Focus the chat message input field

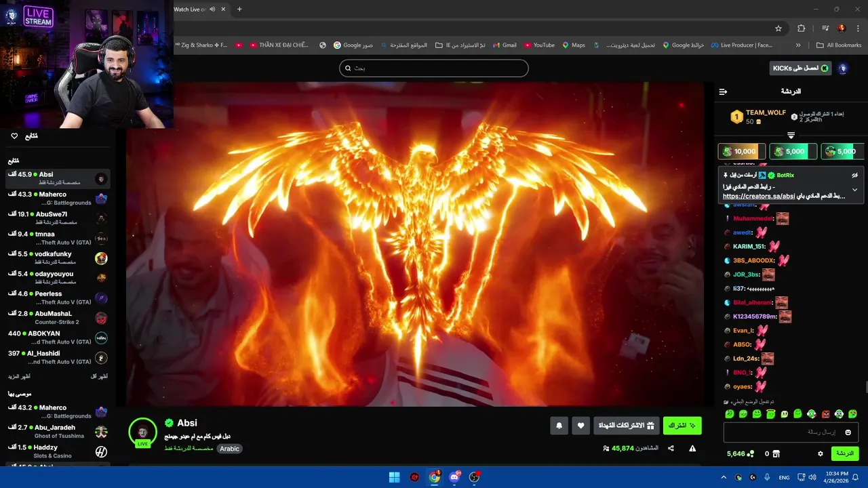pos(791,432)
